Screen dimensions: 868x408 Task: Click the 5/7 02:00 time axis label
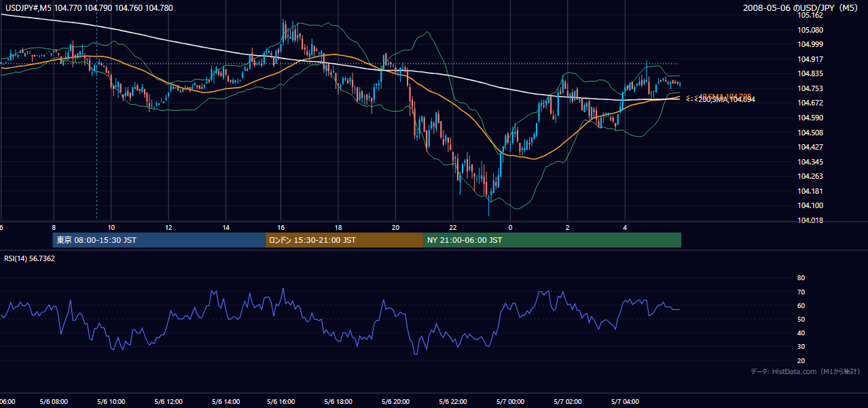[567, 402]
